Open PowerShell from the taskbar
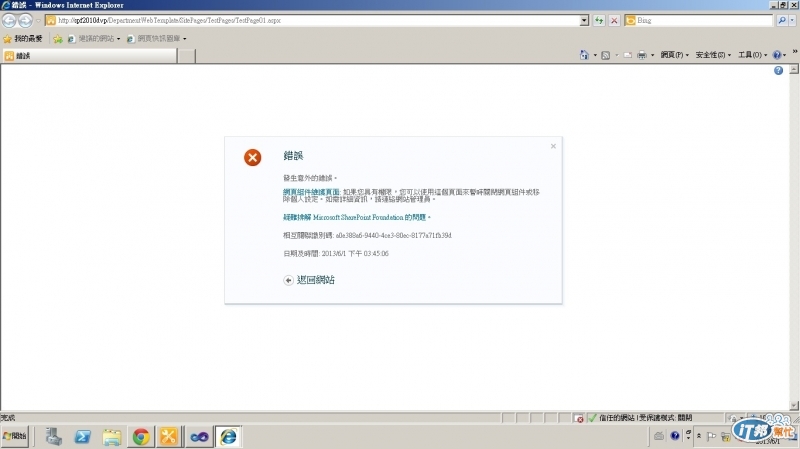The image size is (800, 449). tap(83, 437)
